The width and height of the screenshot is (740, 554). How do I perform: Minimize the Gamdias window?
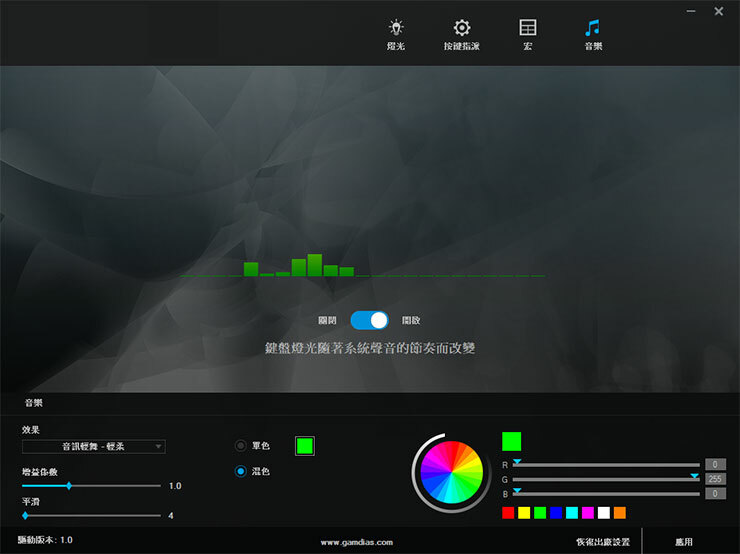691,11
